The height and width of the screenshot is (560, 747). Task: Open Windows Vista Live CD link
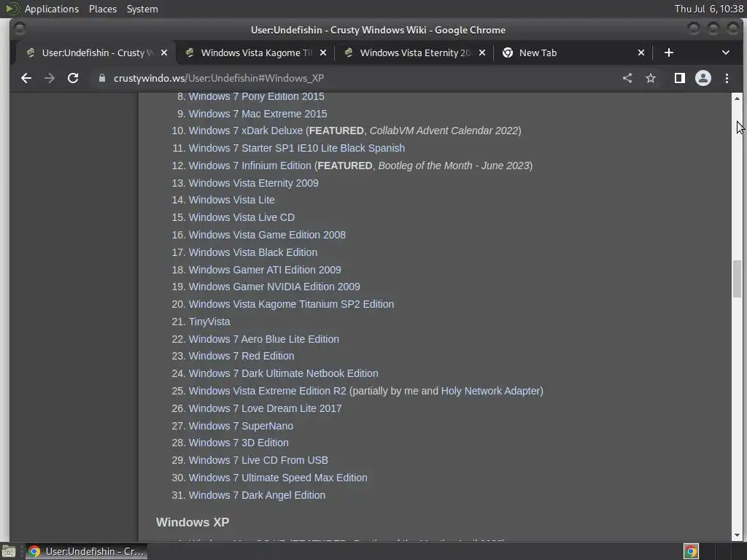[241, 217]
